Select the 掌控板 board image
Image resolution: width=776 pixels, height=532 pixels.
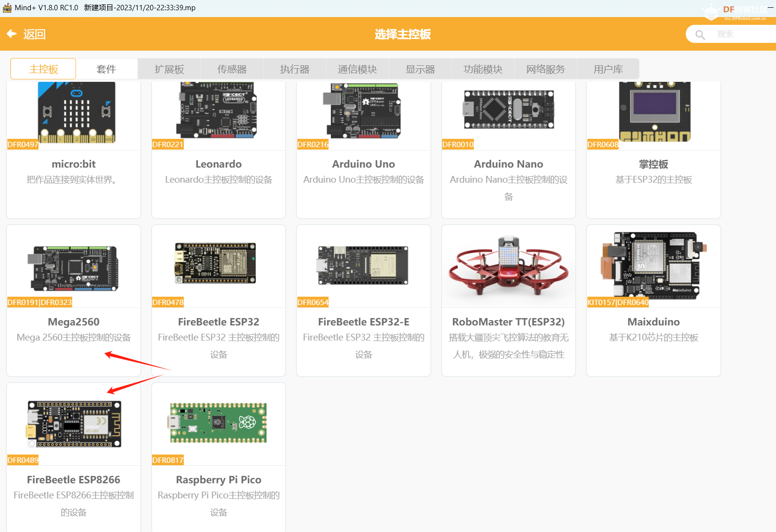[x=655, y=112]
